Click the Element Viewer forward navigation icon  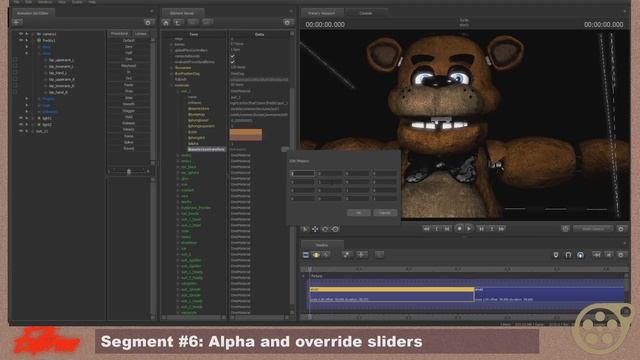[x=207, y=22]
